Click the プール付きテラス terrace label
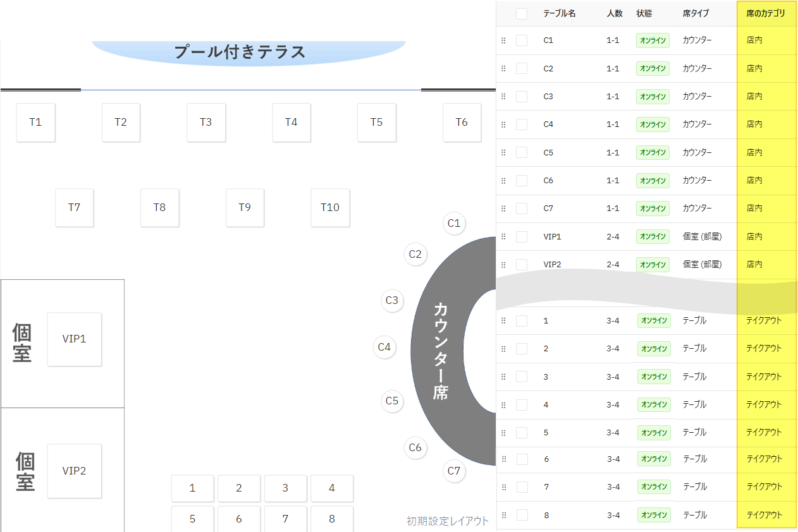Viewport: 798px width, 532px height. point(240,52)
